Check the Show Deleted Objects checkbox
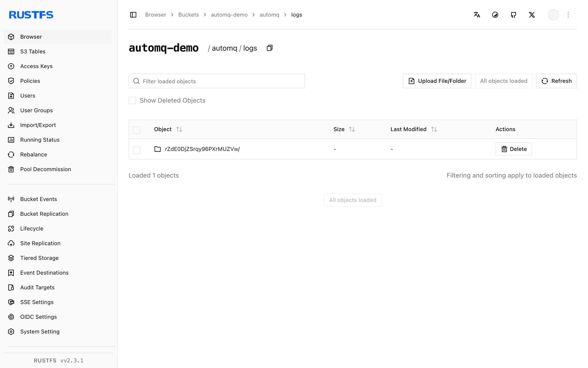Viewport: 588px width, 368px height. point(132,100)
